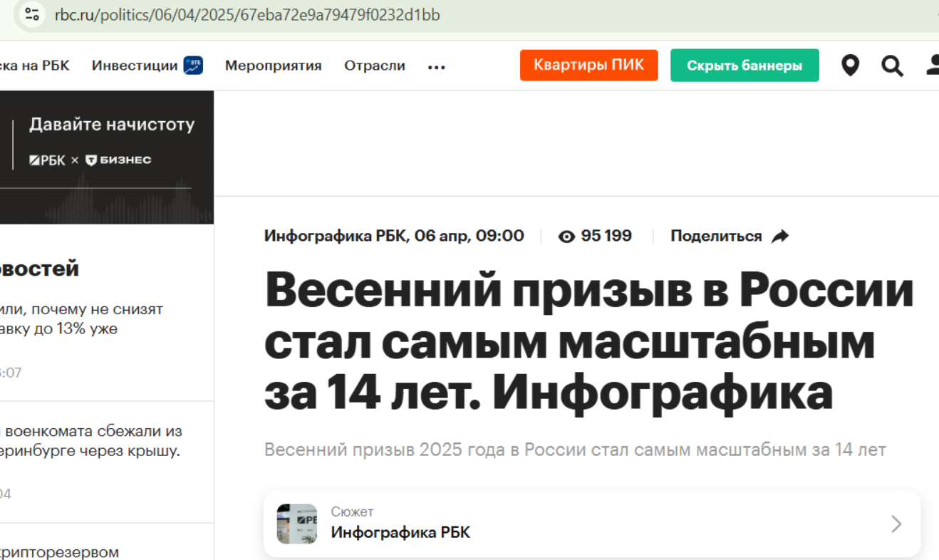Screen dimensions: 939x560
Task: Click the РБК × Бизнес logo
Action: [90, 160]
